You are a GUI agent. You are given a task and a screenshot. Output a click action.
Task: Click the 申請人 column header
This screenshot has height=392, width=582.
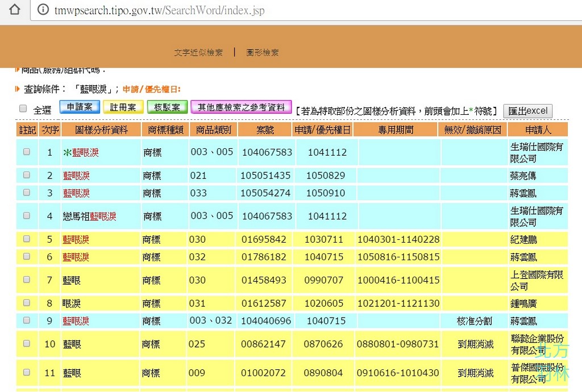[538, 130]
